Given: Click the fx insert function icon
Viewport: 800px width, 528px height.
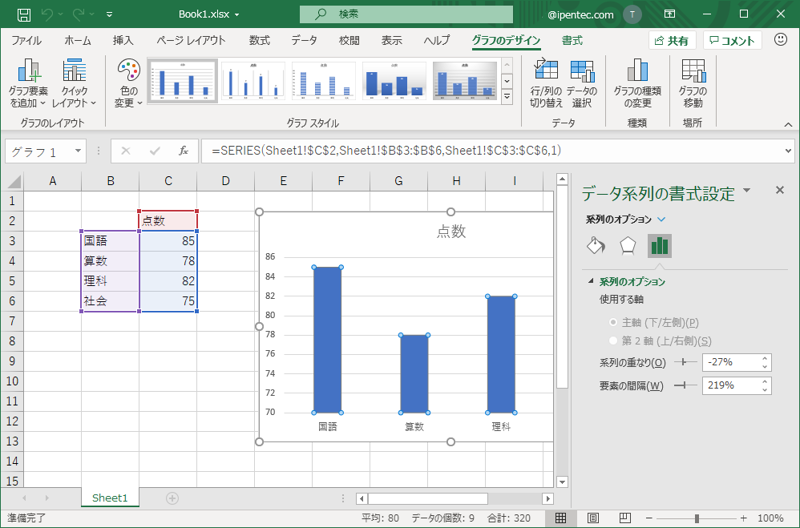Looking at the screenshot, I should pos(184,151).
